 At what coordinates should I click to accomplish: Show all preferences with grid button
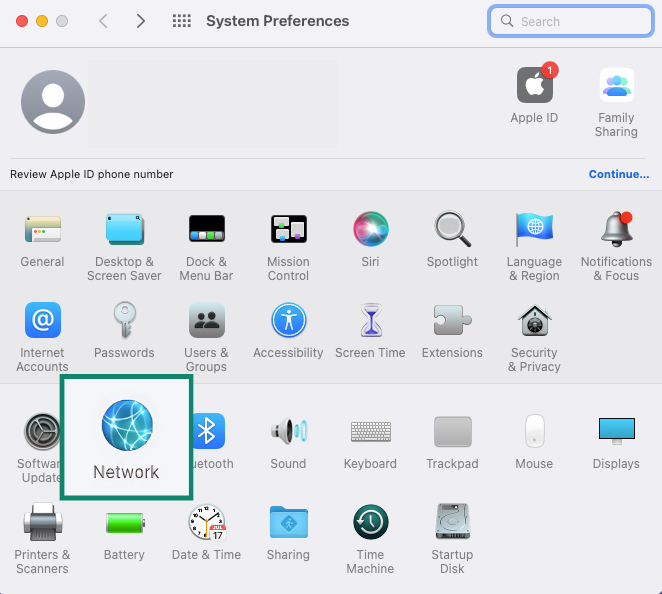[x=182, y=21]
